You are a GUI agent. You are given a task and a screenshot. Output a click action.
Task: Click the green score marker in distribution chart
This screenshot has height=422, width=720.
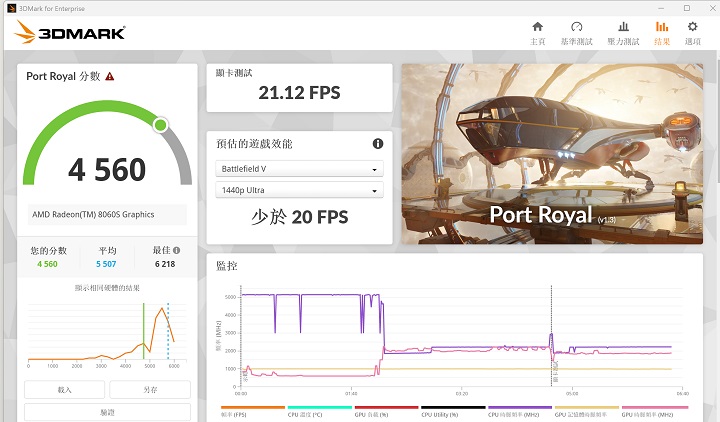coord(144,331)
